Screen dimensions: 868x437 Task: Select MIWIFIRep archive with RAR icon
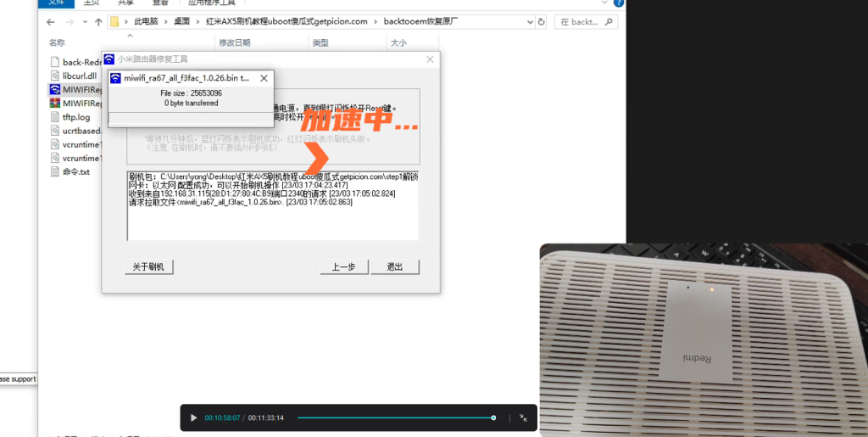click(x=54, y=103)
